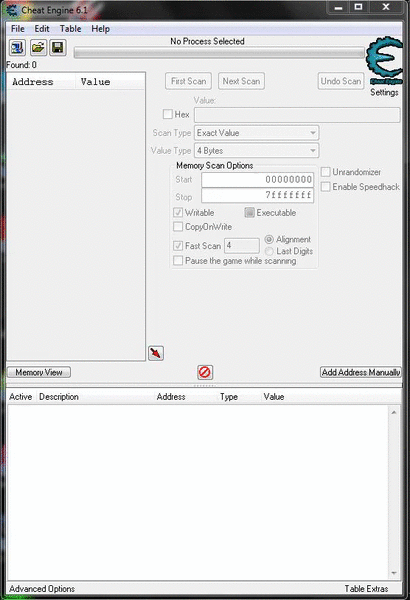Image resolution: width=410 pixels, height=600 pixels.
Task: Click the Fast Scan alignment value field
Action: tap(242, 245)
